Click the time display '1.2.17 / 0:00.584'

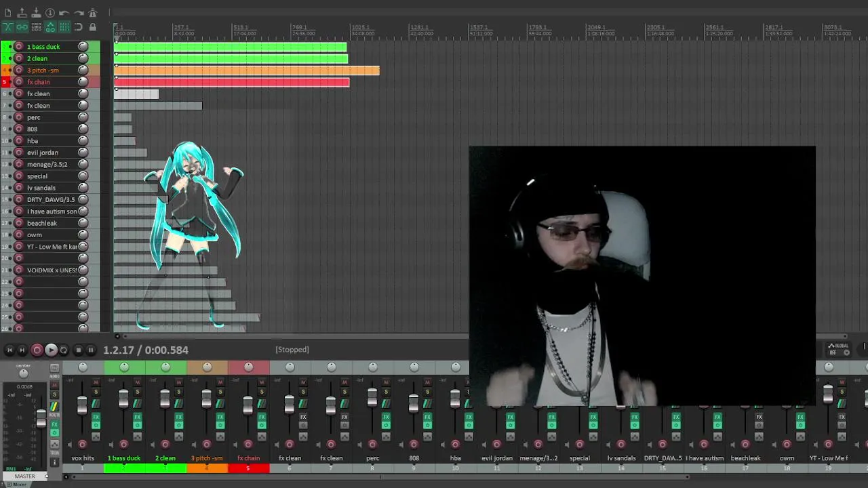(146, 350)
